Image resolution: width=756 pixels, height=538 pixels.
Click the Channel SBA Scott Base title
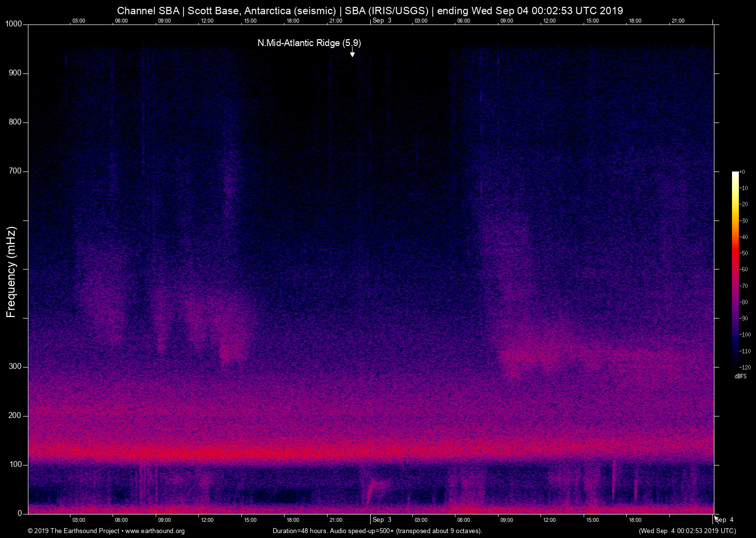tap(370, 11)
